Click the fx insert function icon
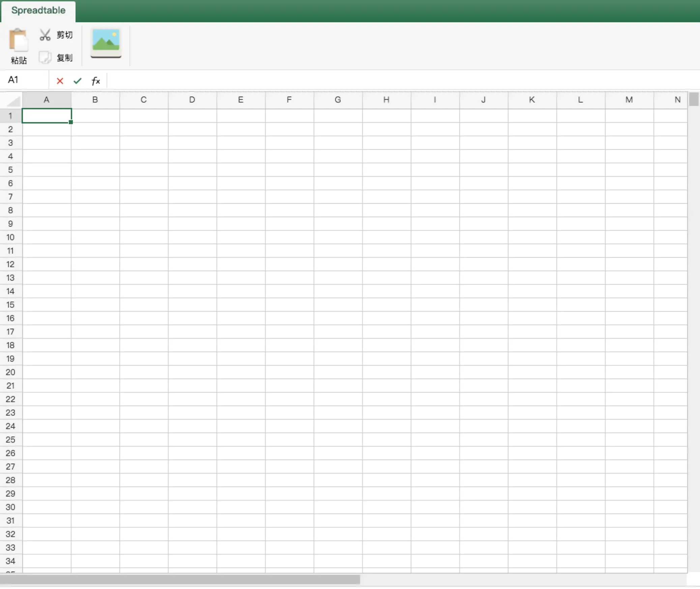This screenshot has width=700, height=589. [x=96, y=81]
